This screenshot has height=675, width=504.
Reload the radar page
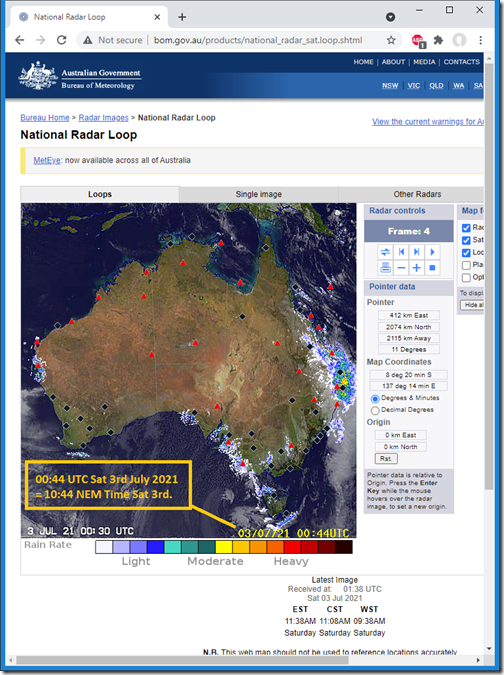point(62,40)
